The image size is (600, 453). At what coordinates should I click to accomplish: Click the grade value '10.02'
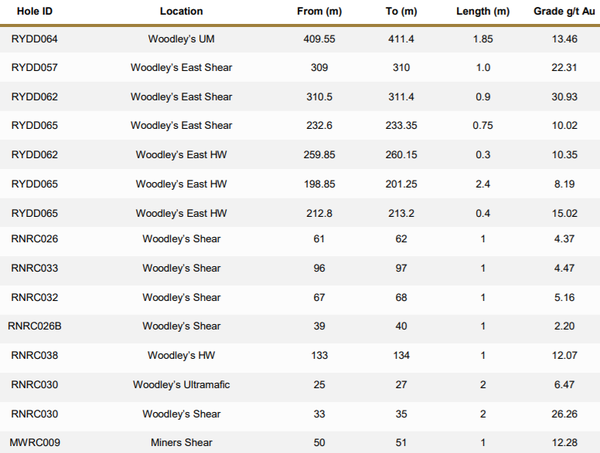[564, 125]
